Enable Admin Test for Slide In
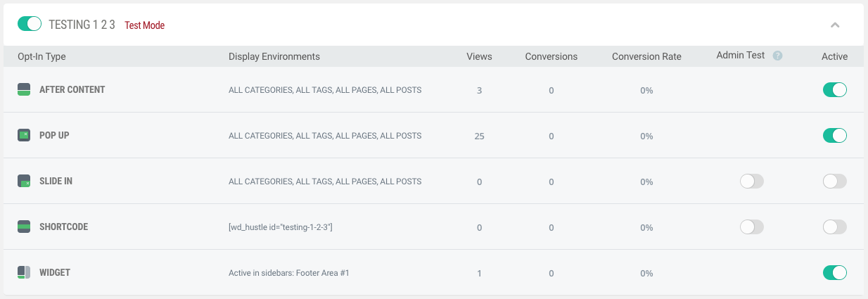This screenshot has height=299, width=868. tap(751, 181)
